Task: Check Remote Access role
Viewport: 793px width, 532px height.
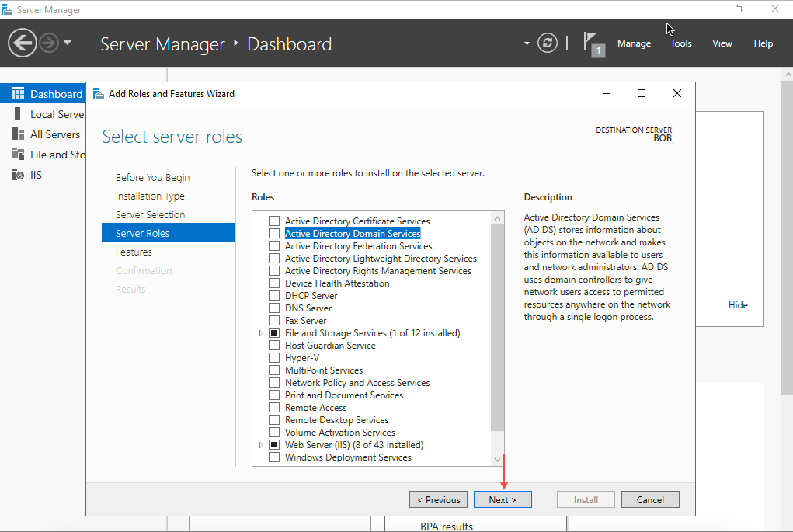Action: (x=274, y=408)
